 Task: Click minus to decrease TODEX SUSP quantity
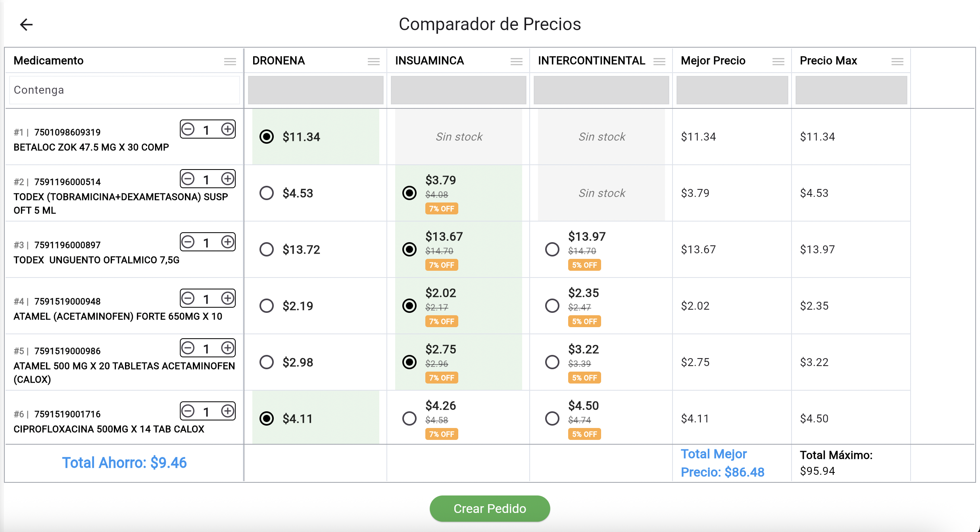(x=188, y=179)
